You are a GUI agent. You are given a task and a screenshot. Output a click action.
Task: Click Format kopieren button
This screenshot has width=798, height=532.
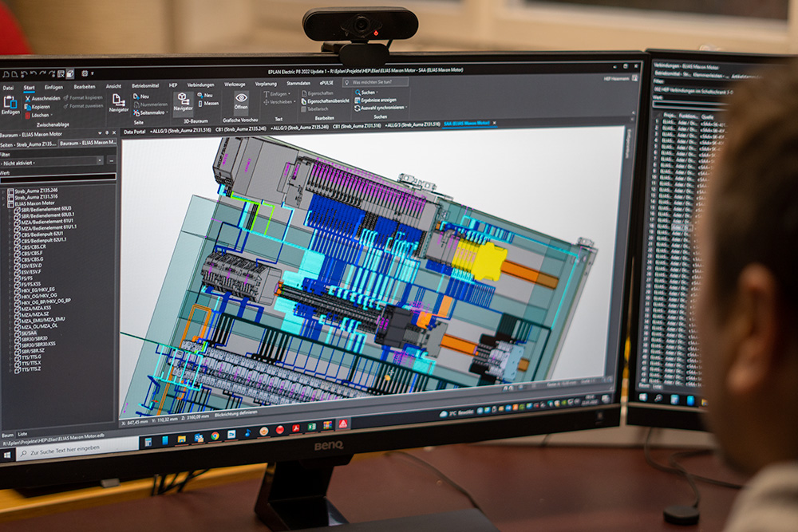click(82, 97)
